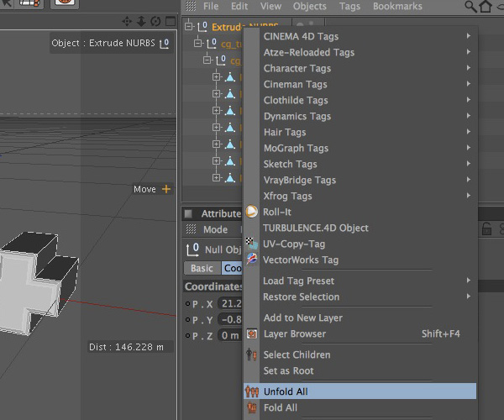
Task: Click the Layer Browser icon
Action: click(252, 333)
